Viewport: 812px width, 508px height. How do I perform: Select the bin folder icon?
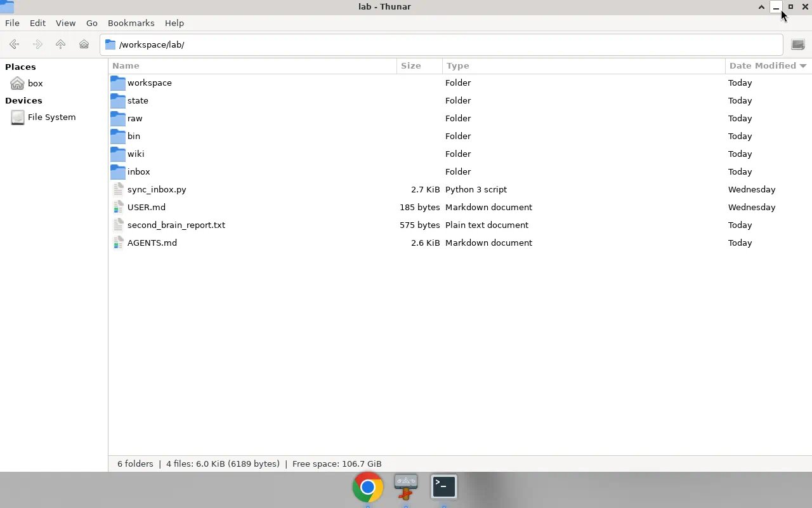118,136
